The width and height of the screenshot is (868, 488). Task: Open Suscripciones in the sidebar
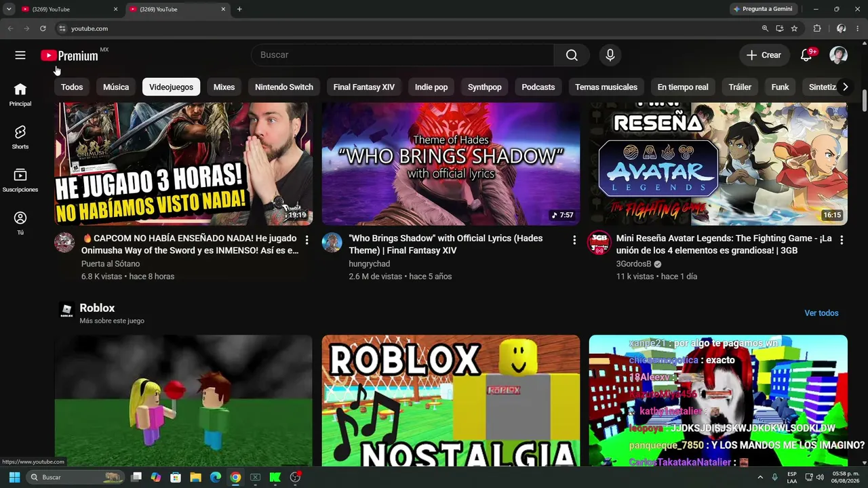coord(20,180)
